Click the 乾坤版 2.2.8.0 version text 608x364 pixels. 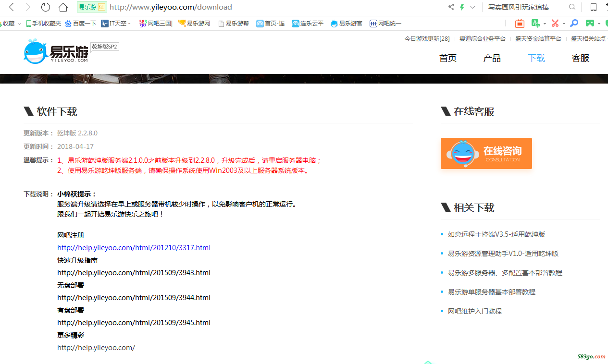coord(77,133)
